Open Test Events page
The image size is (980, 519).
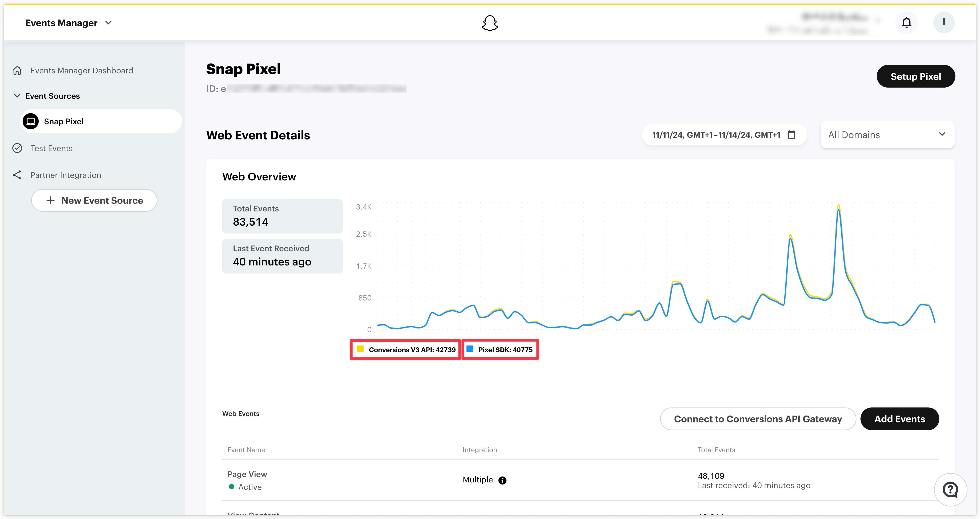(51, 148)
